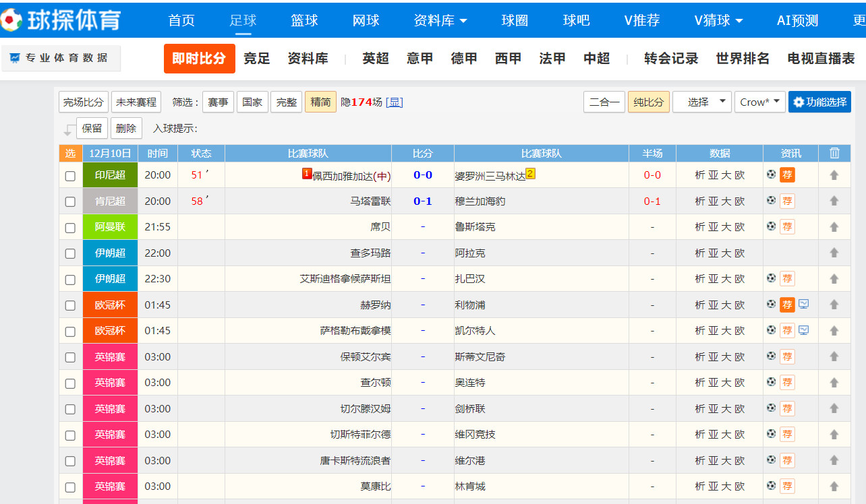Click the 删除 button
This screenshot has width=866, height=504.
point(126,128)
